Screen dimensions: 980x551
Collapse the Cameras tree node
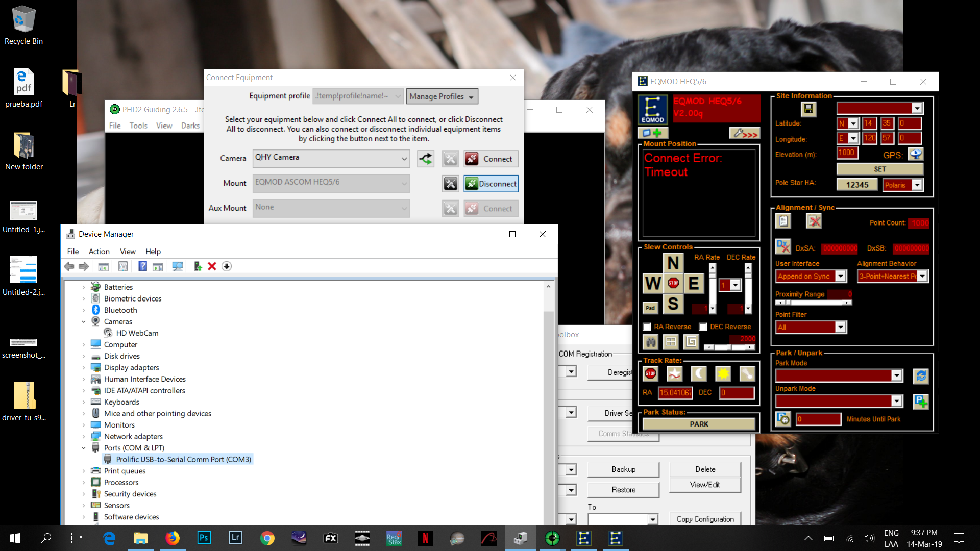pyautogui.click(x=84, y=321)
